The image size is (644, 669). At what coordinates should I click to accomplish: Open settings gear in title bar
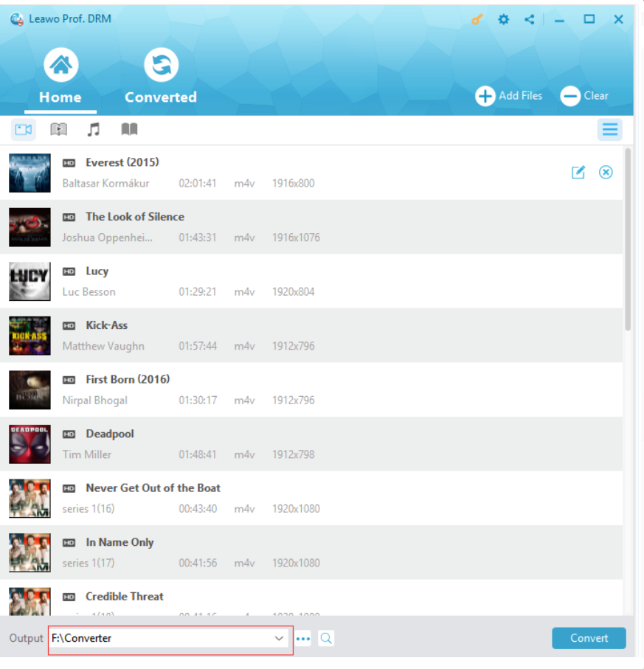tap(504, 19)
